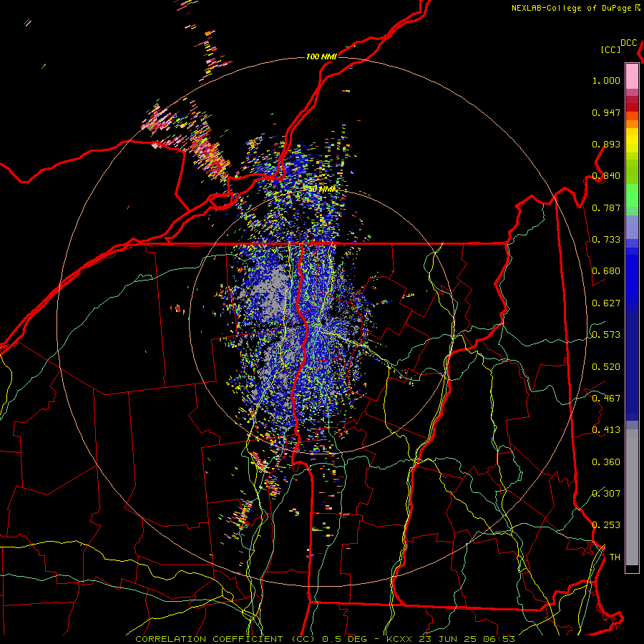644x644 pixels.
Task: Click the 100 NMI range ring label
Action: 321,57
